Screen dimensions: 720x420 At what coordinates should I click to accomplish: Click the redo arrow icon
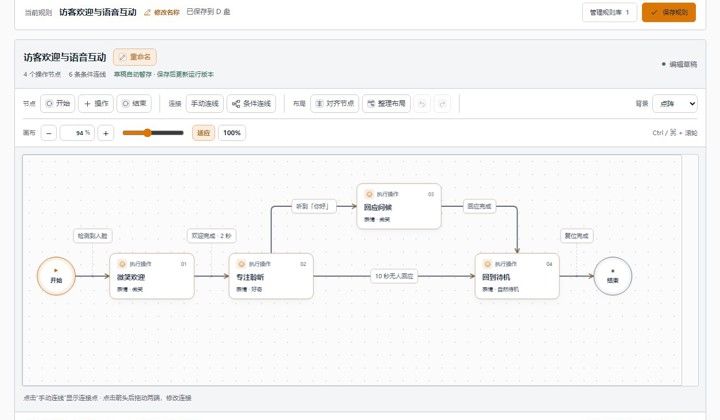[x=442, y=104]
